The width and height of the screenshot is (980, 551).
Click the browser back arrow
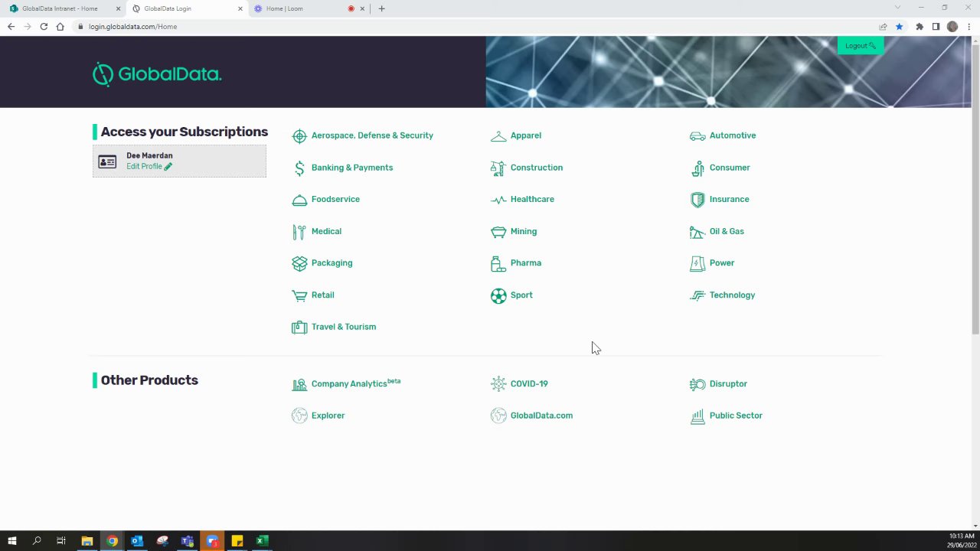tap(11, 27)
